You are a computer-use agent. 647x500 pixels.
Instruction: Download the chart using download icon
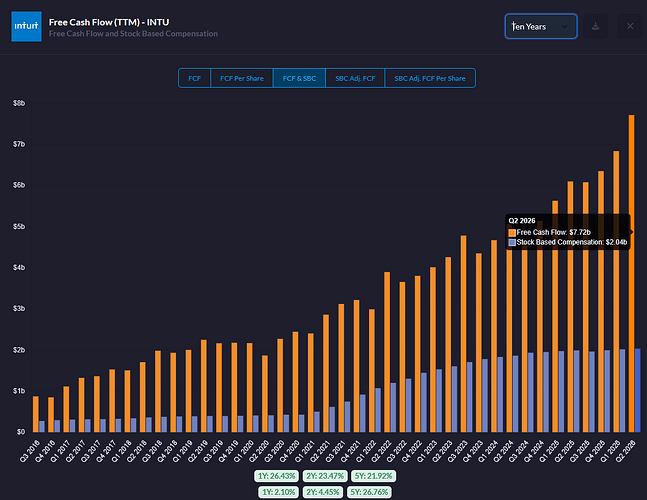click(595, 26)
